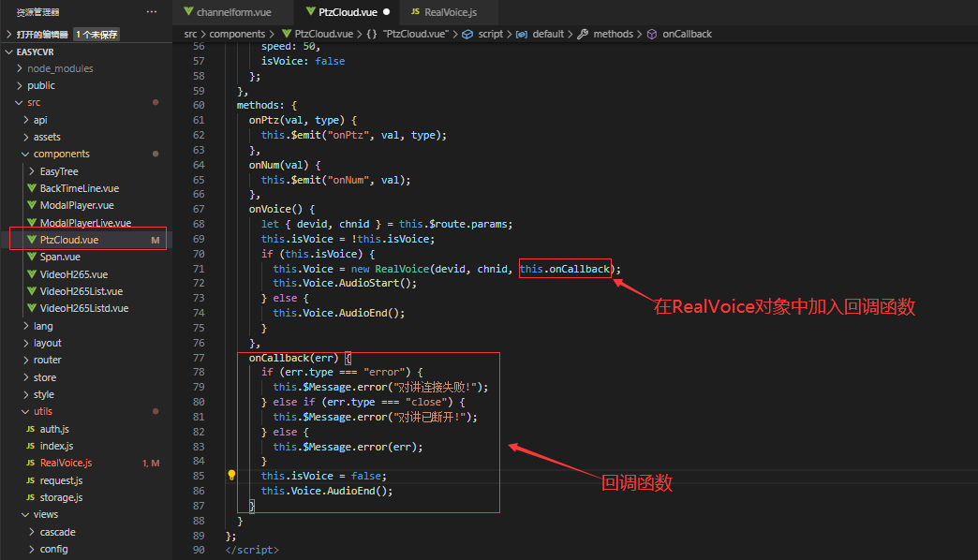Click the src breadcrumb segment
The width and height of the screenshot is (978, 560).
tap(190, 35)
